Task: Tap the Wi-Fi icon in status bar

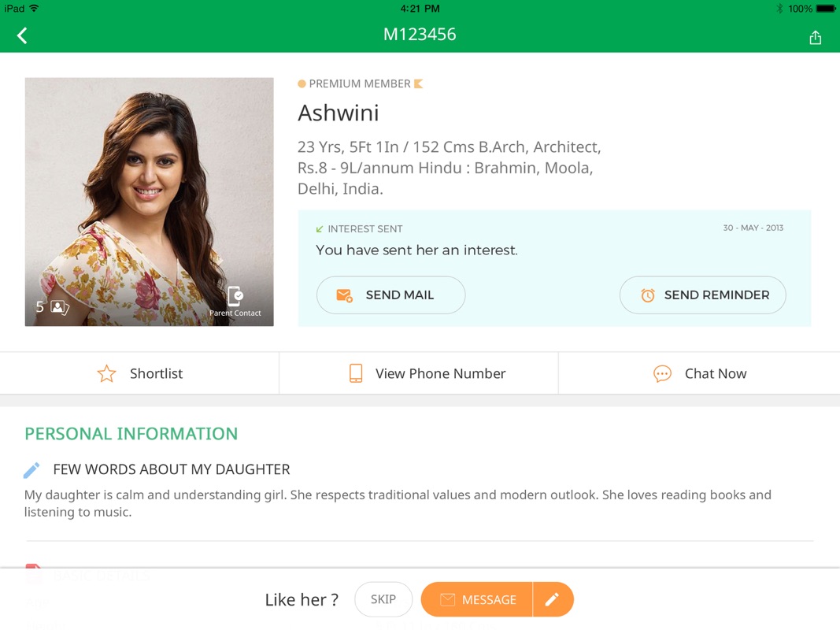Action: [x=35, y=8]
